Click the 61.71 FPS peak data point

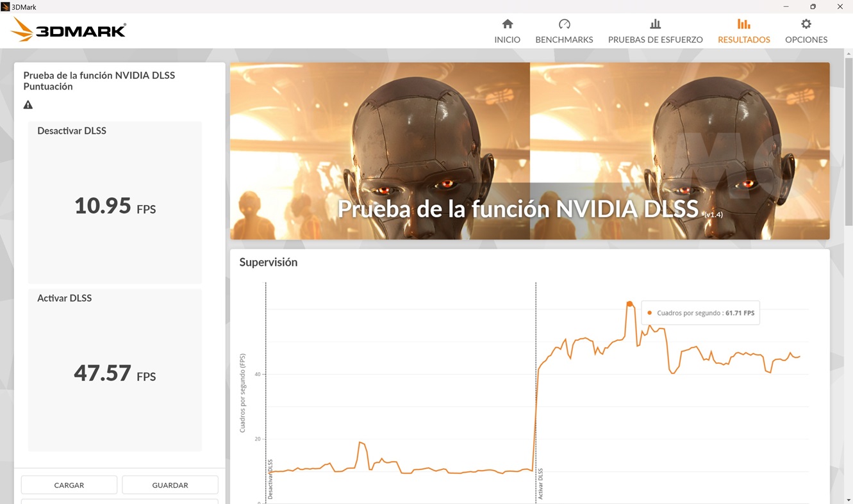(x=629, y=304)
